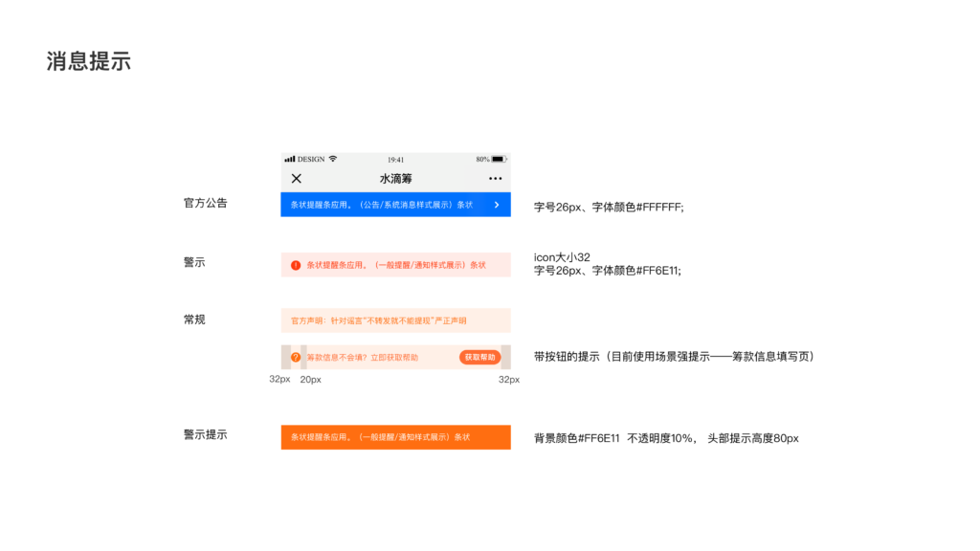Click the Wi-Fi icon in phone status bar
980x551 pixels.
point(333,159)
